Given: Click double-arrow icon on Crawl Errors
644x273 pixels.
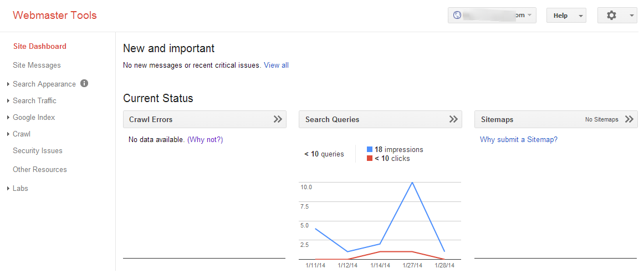Looking at the screenshot, I should [x=278, y=119].
